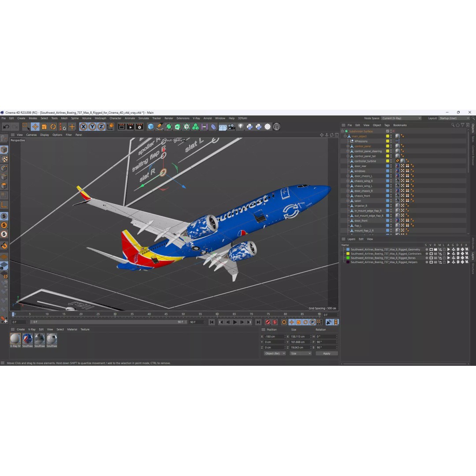
Task: Add a Floor environment object
Action: click(x=223, y=127)
